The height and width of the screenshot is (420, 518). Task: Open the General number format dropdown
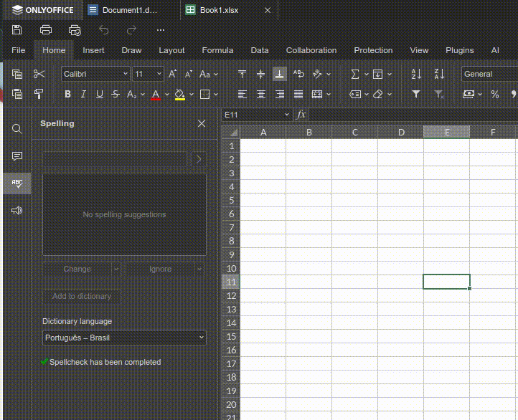pos(488,74)
